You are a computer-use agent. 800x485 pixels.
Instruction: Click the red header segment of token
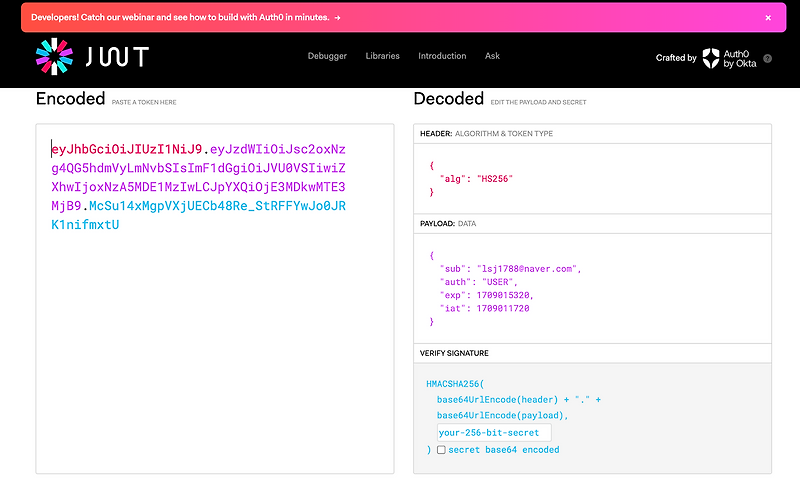pyautogui.click(x=127, y=149)
